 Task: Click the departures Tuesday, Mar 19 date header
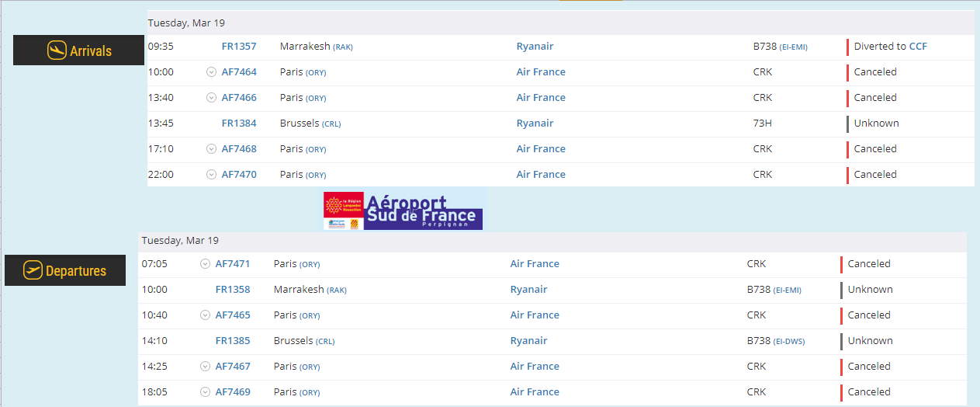click(x=181, y=241)
